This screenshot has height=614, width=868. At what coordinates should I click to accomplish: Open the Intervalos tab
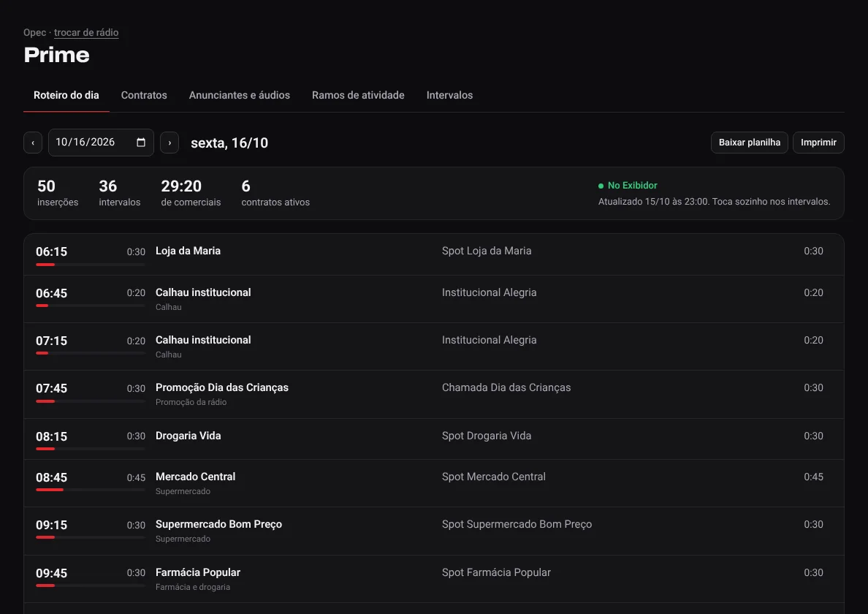[449, 95]
